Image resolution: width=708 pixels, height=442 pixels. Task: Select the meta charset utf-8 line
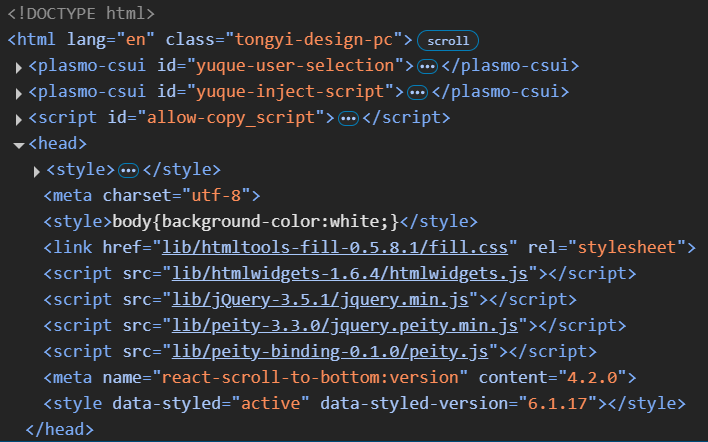(152, 195)
